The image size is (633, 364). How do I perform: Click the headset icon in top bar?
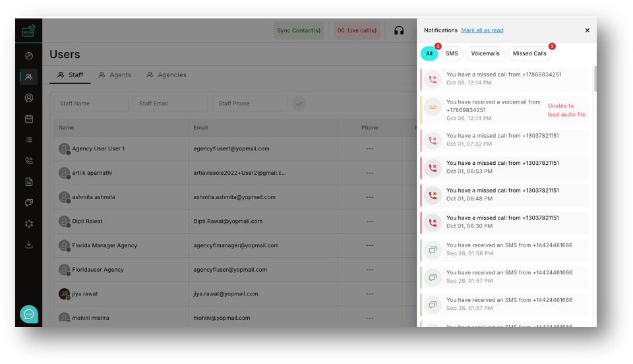tap(399, 30)
